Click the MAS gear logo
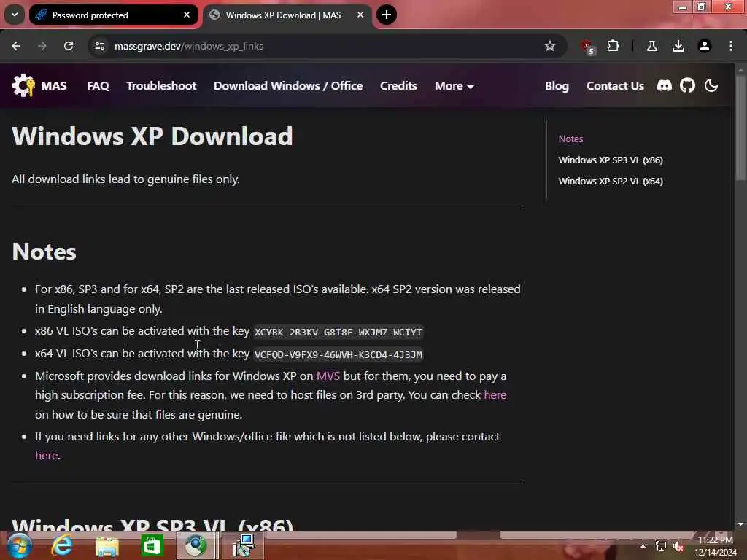747x560 pixels. (x=23, y=86)
